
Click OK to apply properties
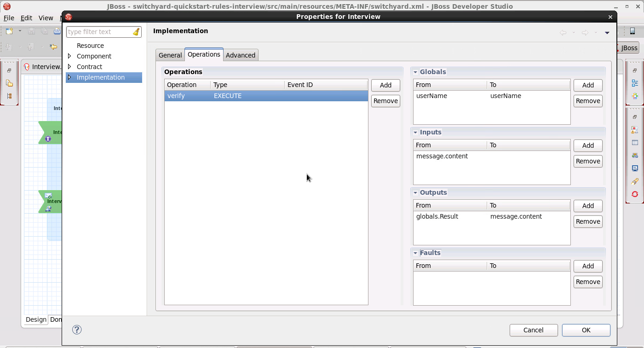pos(586,330)
